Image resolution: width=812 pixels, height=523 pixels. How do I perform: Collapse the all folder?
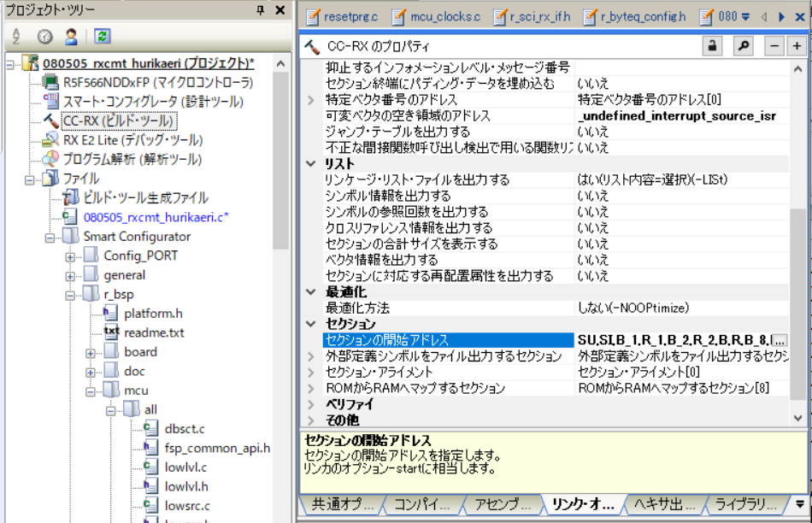110,411
